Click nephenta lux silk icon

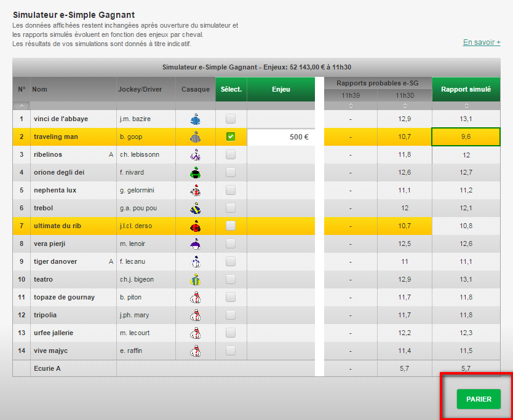coord(196,190)
